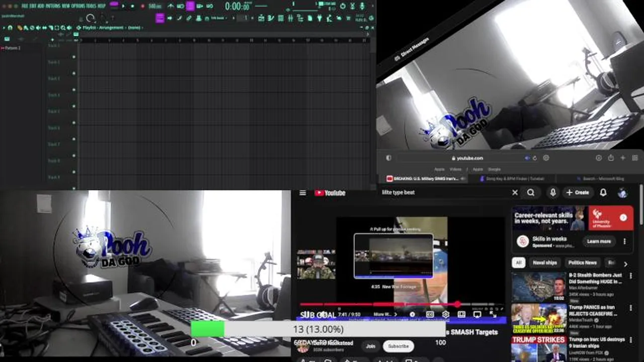Toggle the Playlist magnet snap icon
644x362 pixels.
10,28
